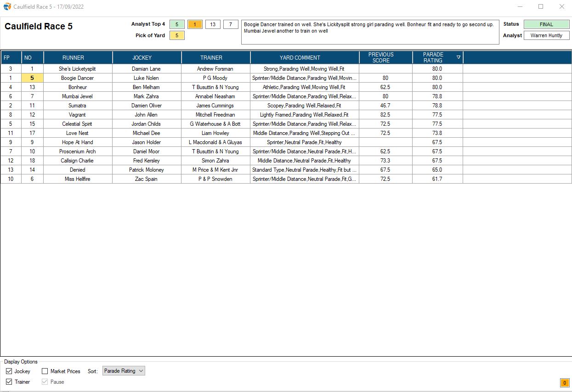Click the orange 0 indicator at bottom right
Image resolution: width=572 pixels, height=392 pixels.
click(x=564, y=383)
